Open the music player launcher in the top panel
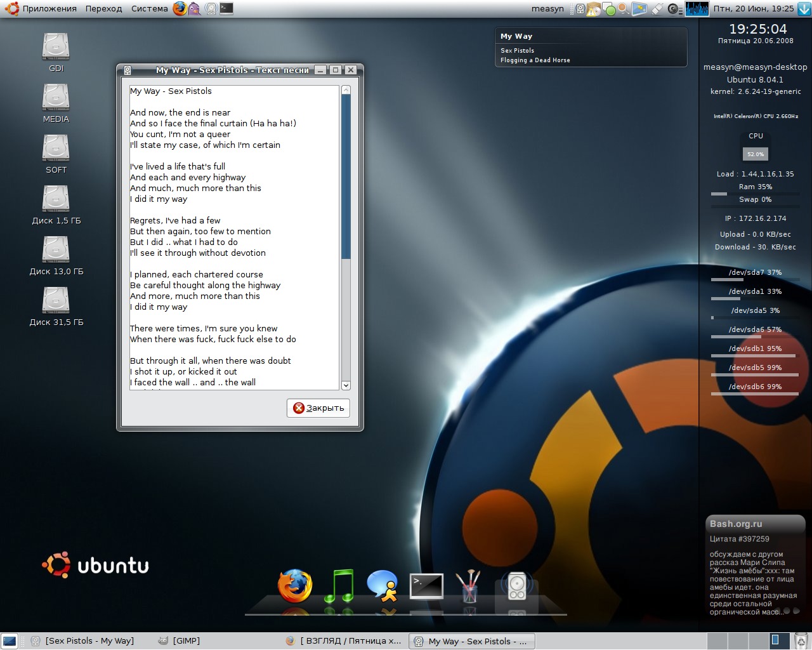Screen dimensions: 812x650 click(x=211, y=8)
